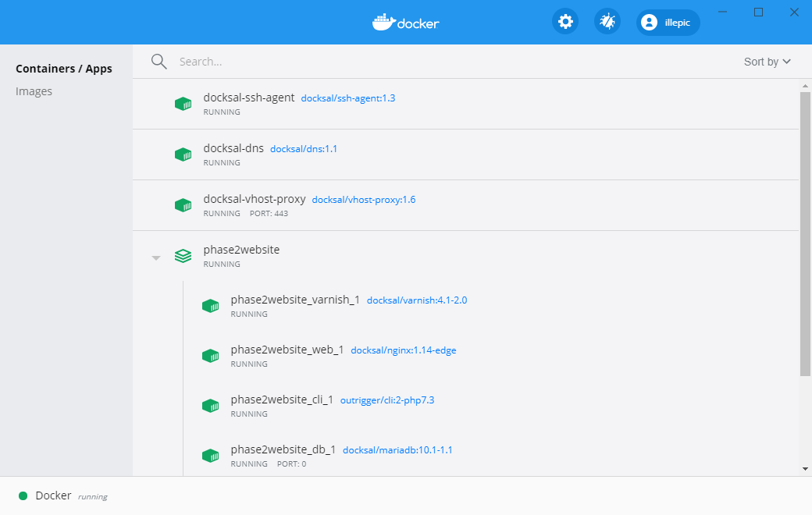
Task: Click PORT: 443 on docksal-vhost-proxy
Action: [269, 213]
